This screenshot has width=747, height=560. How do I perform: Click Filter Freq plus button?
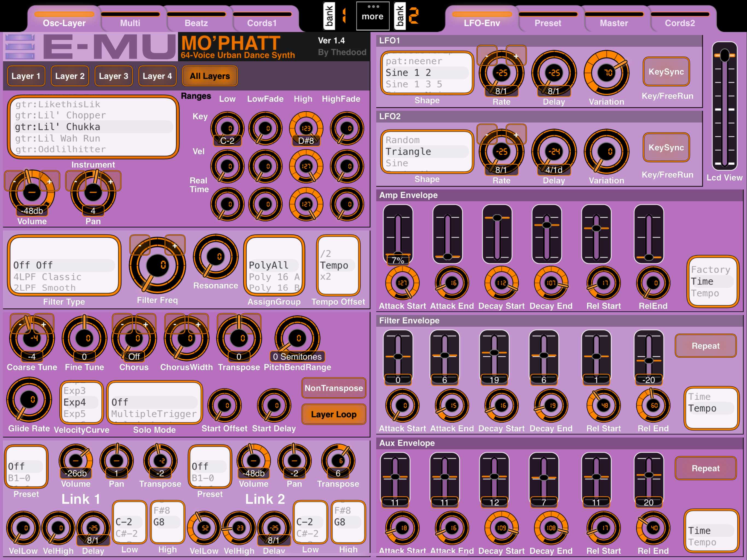point(175,246)
